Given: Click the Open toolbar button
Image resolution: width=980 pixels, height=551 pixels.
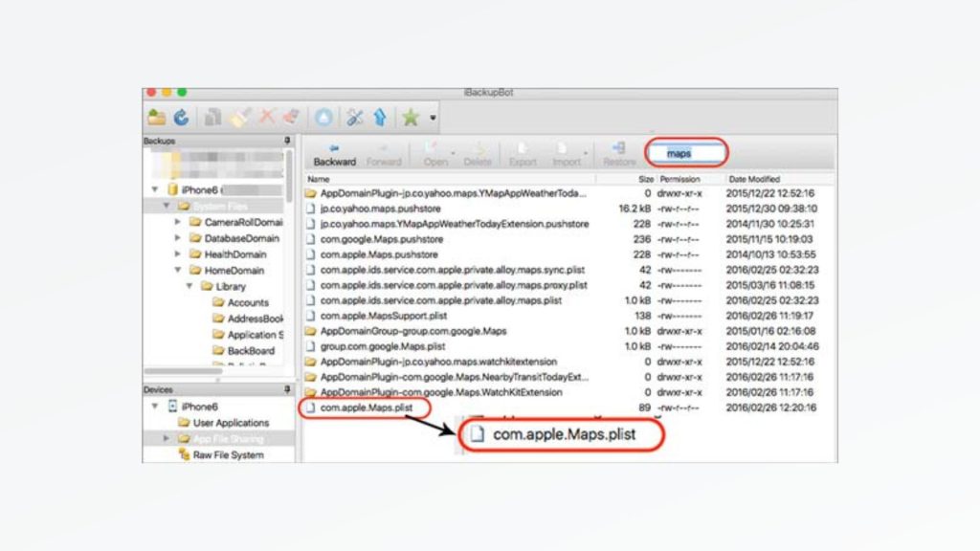Looking at the screenshot, I should pos(435,155).
